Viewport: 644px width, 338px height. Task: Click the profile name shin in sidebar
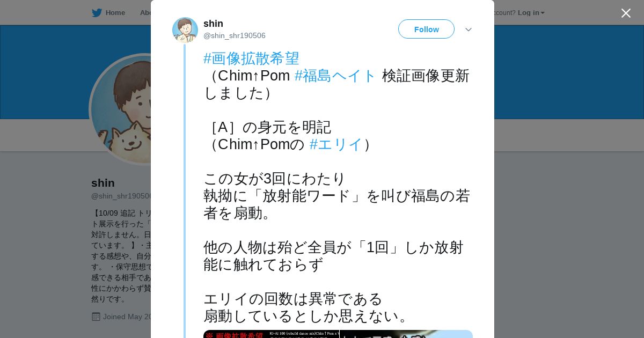pyautogui.click(x=103, y=183)
